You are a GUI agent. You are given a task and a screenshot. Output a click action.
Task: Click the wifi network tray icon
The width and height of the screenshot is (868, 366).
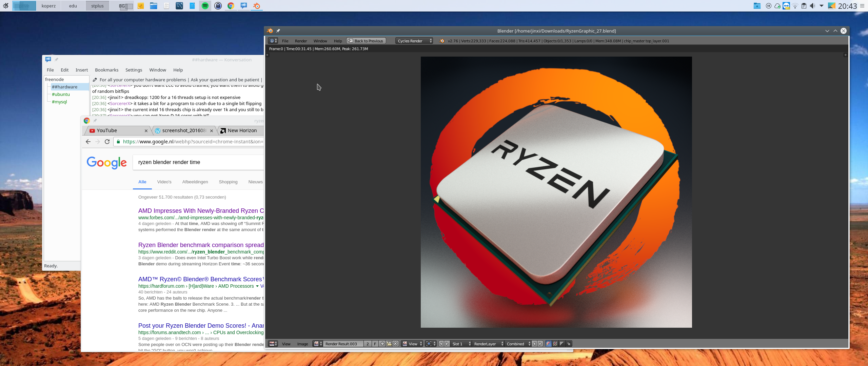[795, 6]
